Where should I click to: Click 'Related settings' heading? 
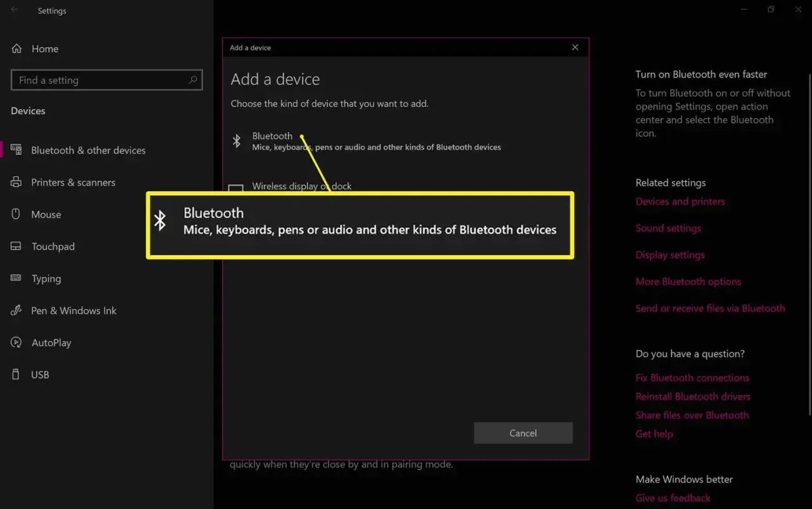tap(671, 183)
